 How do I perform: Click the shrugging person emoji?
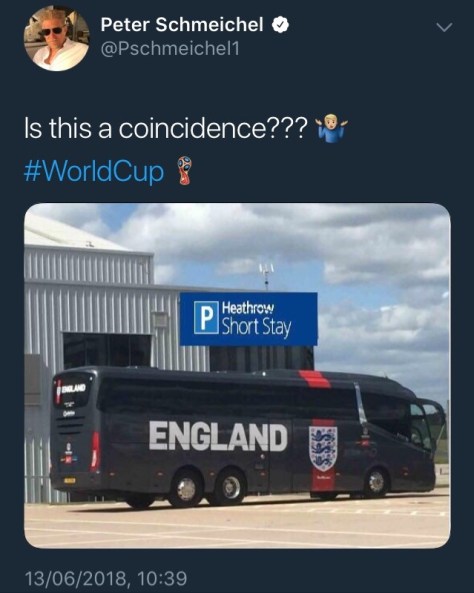332,127
